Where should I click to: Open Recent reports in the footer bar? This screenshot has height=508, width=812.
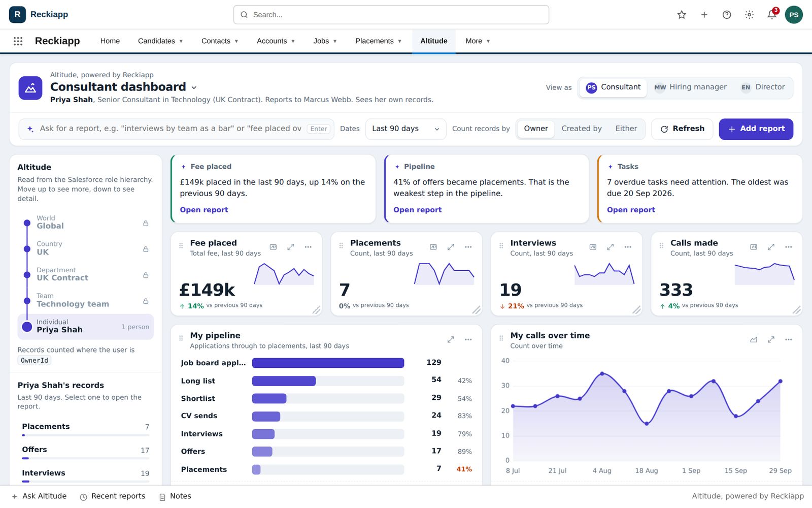[x=113, y=496]
